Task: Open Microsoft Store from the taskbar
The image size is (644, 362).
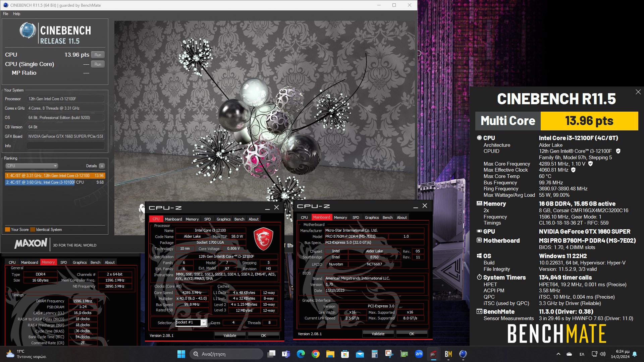Action: click(345, 354)
